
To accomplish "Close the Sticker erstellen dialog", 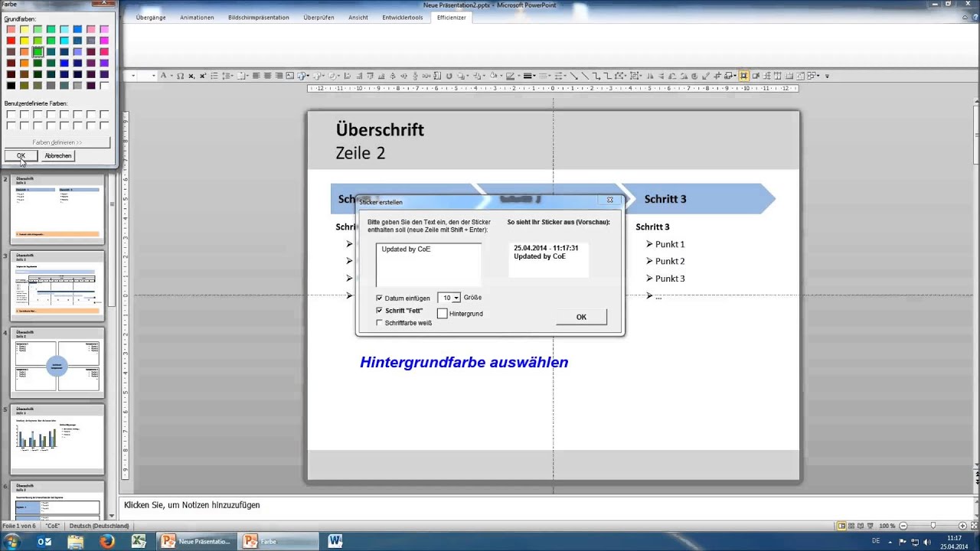I will [x=610, y=200].
